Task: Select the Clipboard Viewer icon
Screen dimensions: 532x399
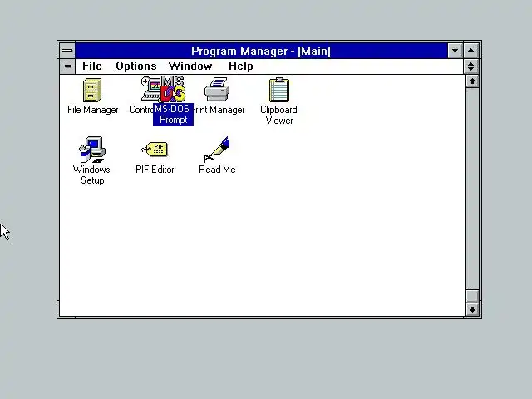Action: [279, 90]
